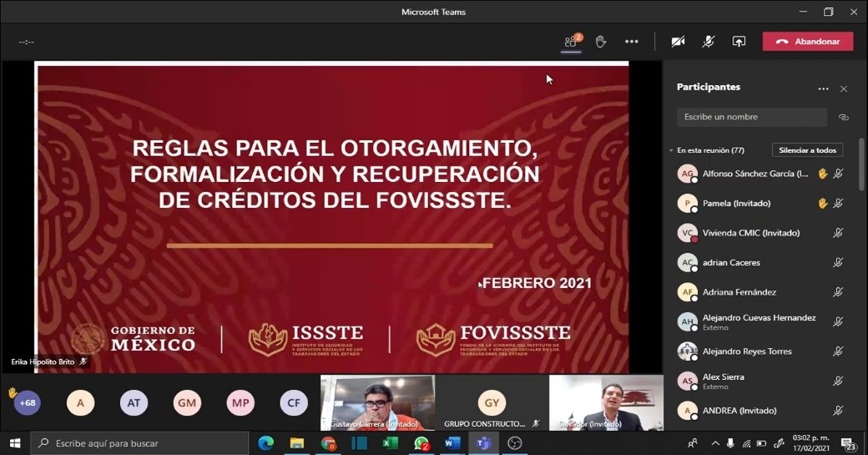Open the +68 more participants bubble
Screen dimensions: 868x455
27,402
